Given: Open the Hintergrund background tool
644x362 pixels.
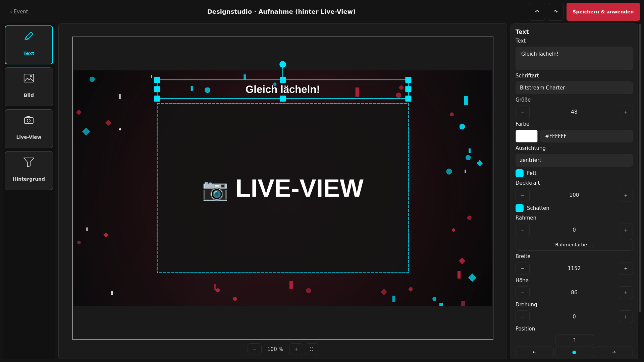Looking at the screenshot, I should (29, 171).
